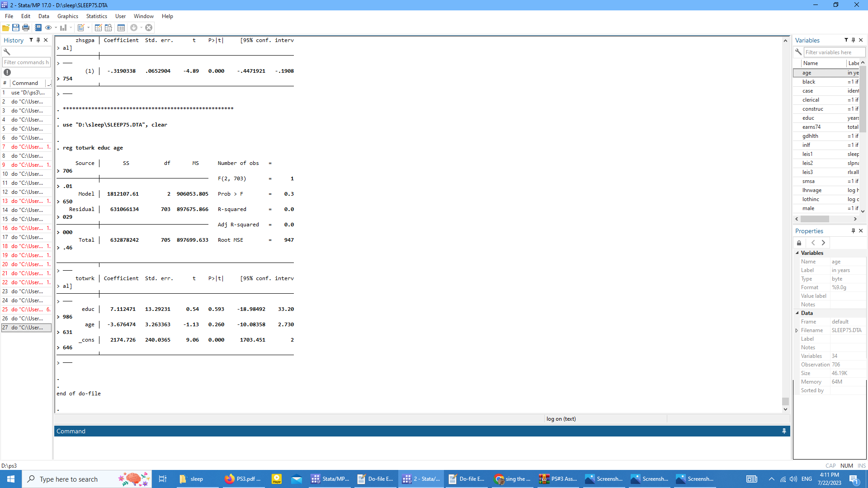Image resolution: width=868 pixels, height=488 pixels.
Task: Open the Graph button dropdown arrow
Action: pyautogui.click(x=71, y=28)
